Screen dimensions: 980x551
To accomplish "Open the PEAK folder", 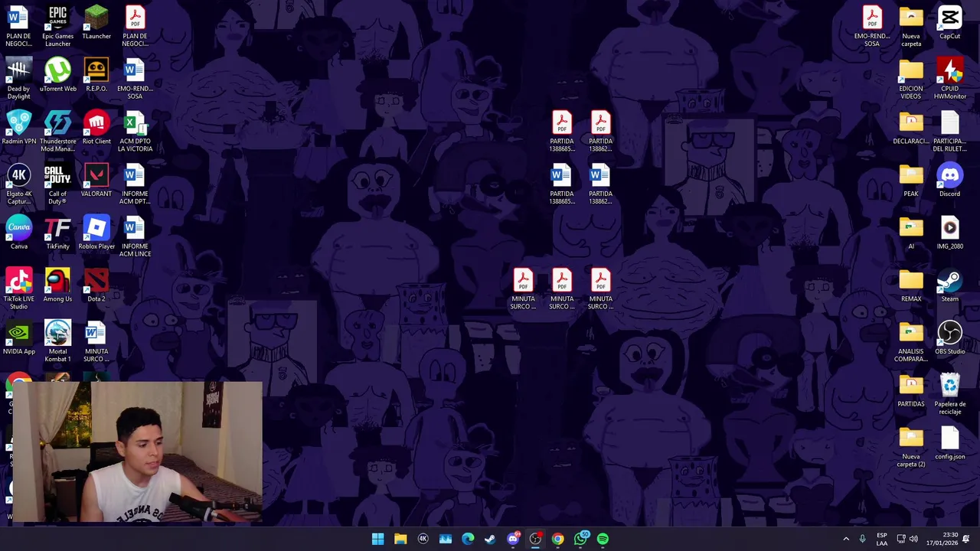I will click(911, 181).
